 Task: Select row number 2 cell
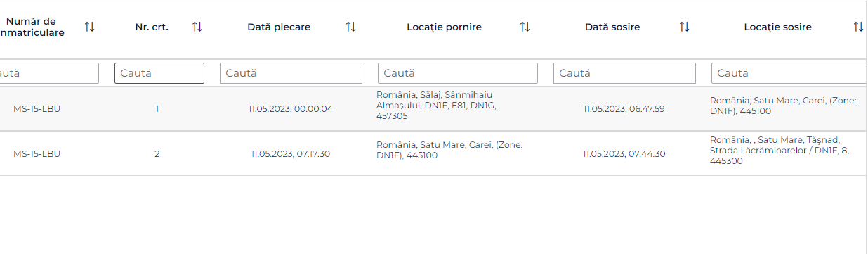coord(157,153)
